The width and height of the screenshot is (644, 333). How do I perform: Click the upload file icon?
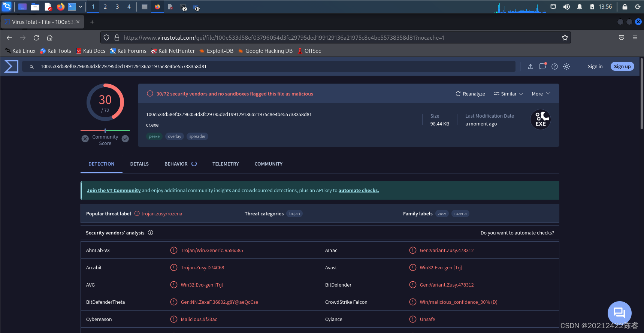[530, 66]
